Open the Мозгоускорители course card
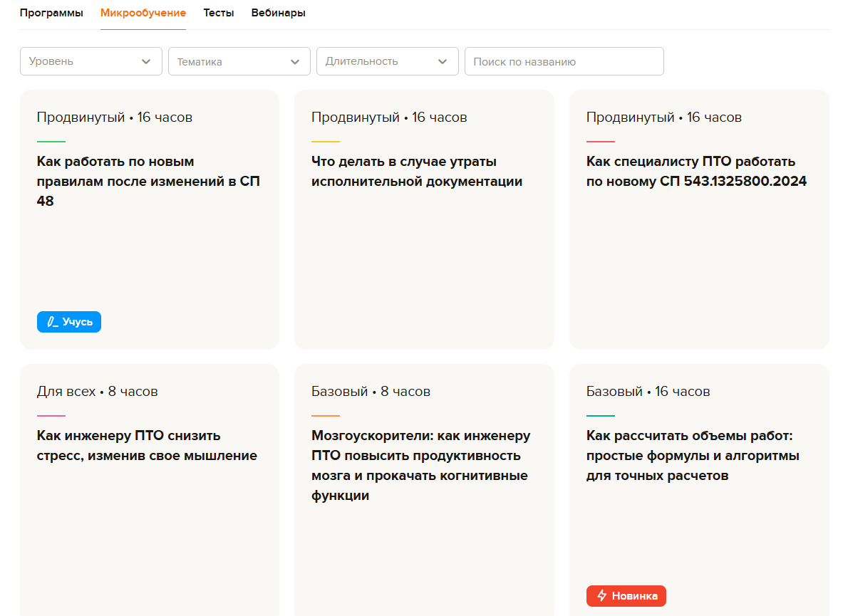 [x=420, y=466]
